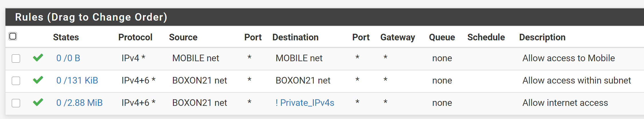
Task: Click the Private_IPv4s alias link
Action: pyautogui.click(x=305, y=103)
